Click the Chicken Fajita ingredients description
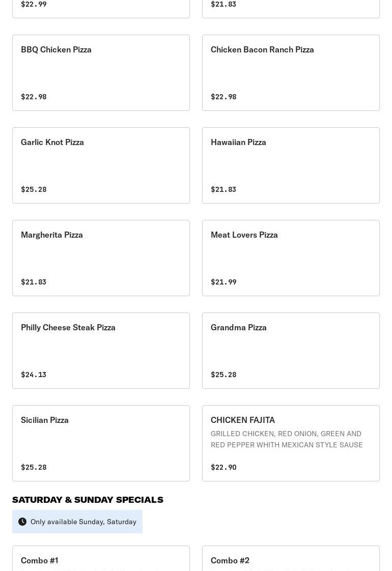Screen dimensions: 392x571 [x=287, y=439]
